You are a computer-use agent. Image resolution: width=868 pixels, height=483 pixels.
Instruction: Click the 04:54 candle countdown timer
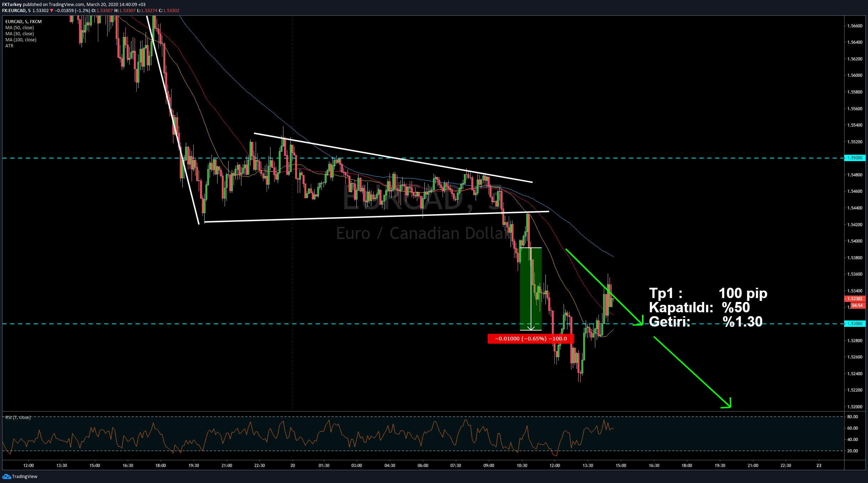pos(857,306)
